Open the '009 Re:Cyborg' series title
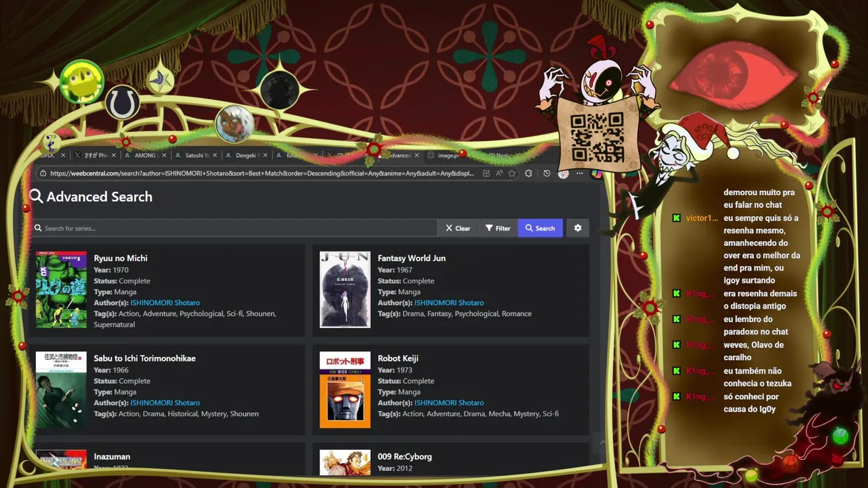The image size is (868, 488). tap(405, 457)
